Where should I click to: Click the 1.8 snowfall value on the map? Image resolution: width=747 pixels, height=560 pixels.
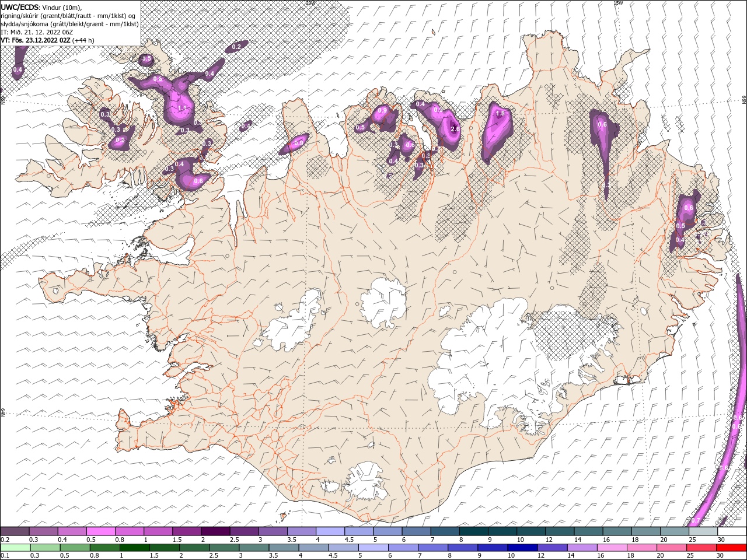500,114
